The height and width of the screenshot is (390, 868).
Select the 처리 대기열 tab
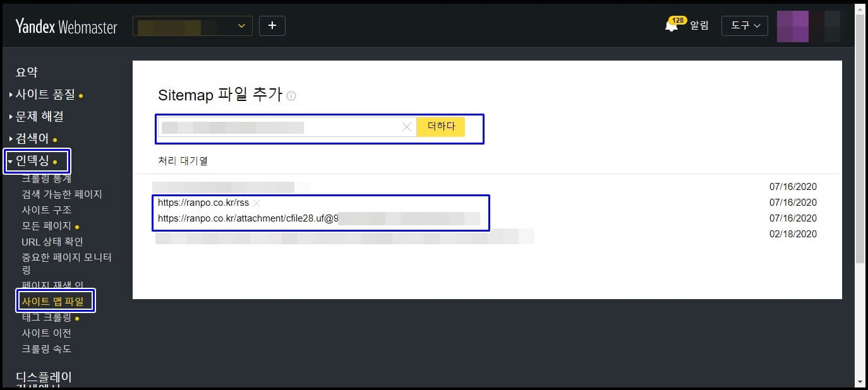tap(183, 161)
